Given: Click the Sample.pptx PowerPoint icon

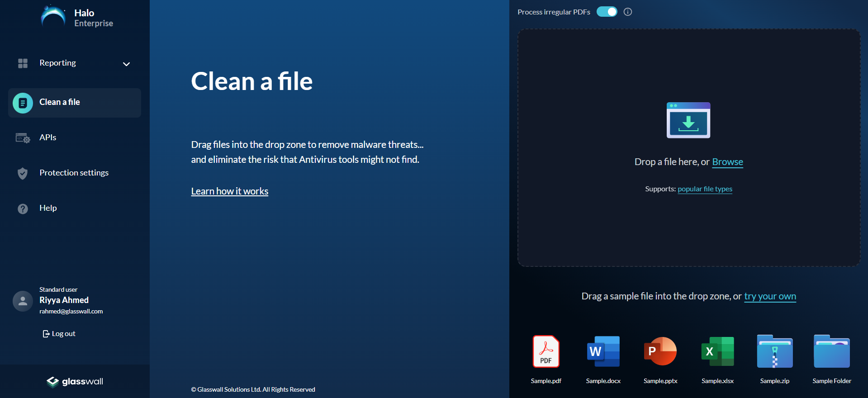Looking at the screenshot, I should [660, 351].
